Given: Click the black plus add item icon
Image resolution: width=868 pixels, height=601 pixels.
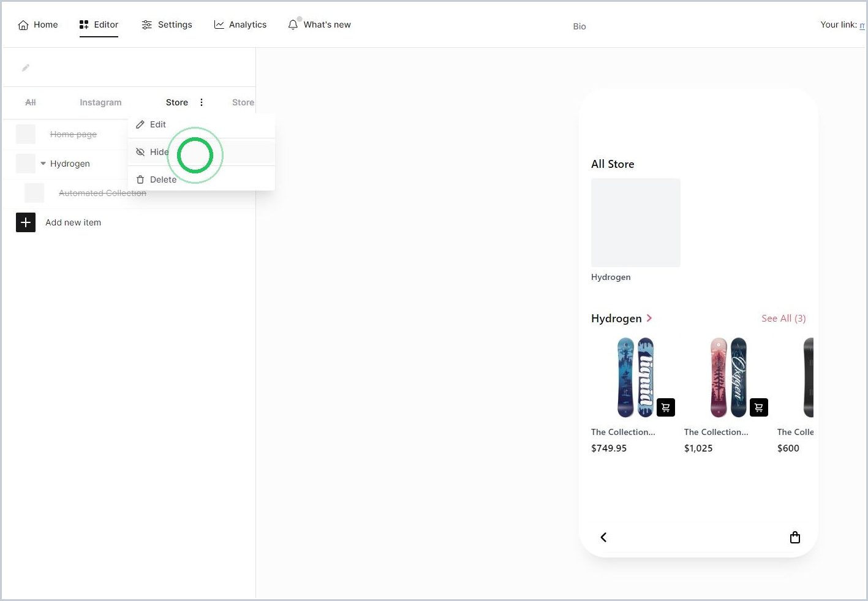Looking at the screenshot, I should pos(26,222).
